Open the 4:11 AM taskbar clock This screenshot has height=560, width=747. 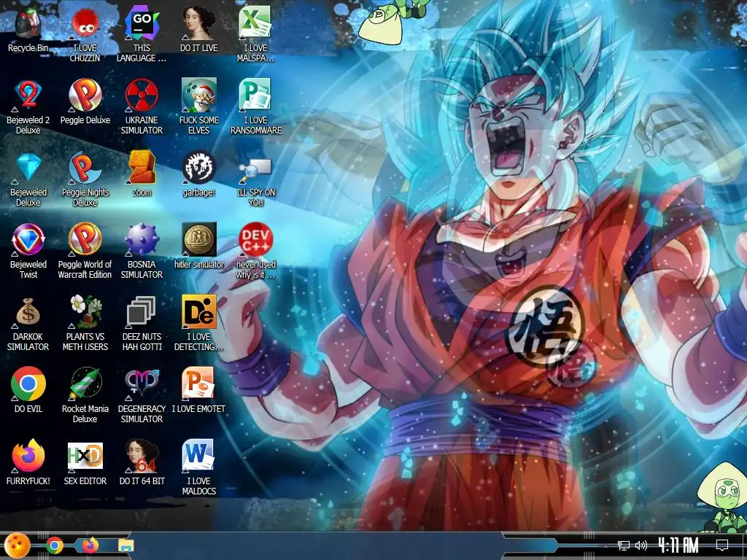click(678, 545)
